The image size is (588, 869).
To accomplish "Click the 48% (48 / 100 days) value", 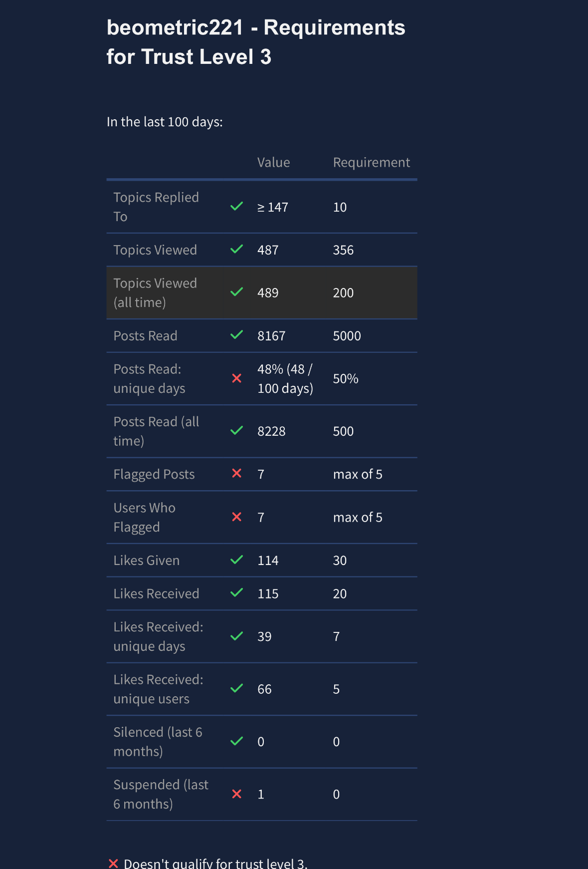I will tap(285, 379).
